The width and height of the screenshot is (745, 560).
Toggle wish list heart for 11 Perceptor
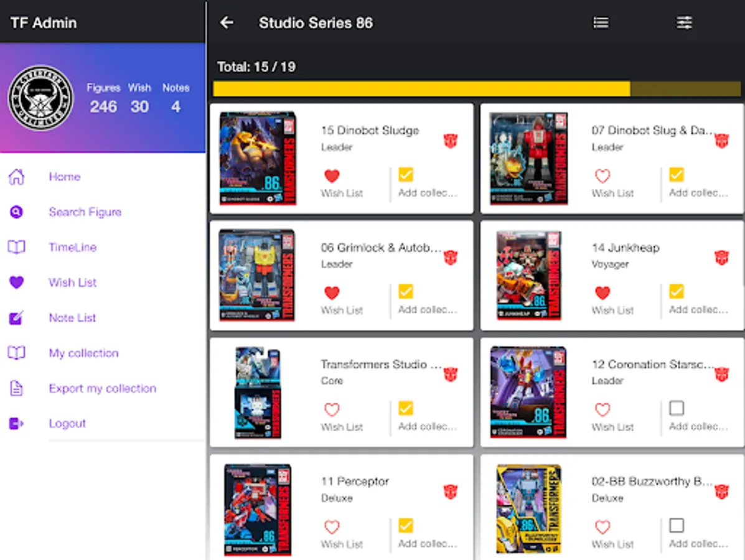click(x=332, y=527)
